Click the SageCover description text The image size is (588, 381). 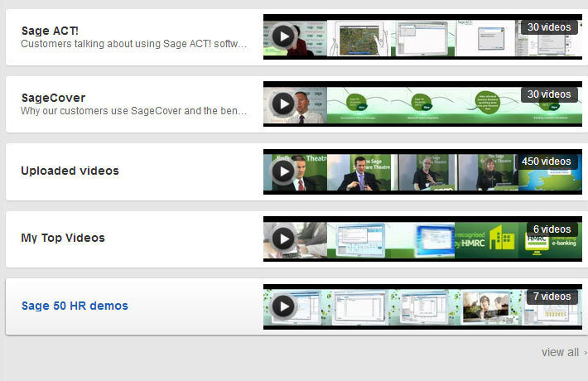[134, 111]
